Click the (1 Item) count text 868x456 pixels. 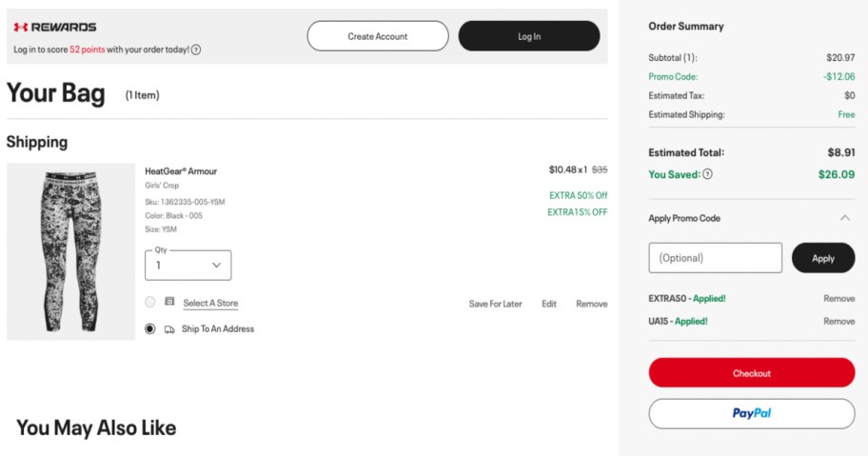[142, 95]
